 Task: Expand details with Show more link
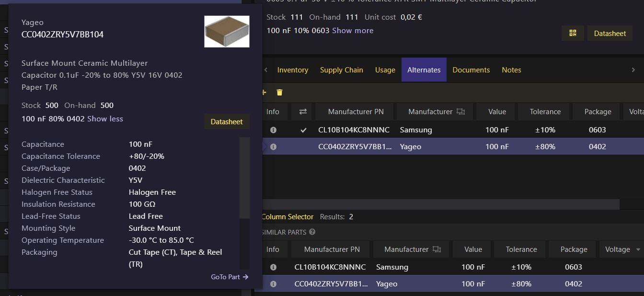coord(353,31)
